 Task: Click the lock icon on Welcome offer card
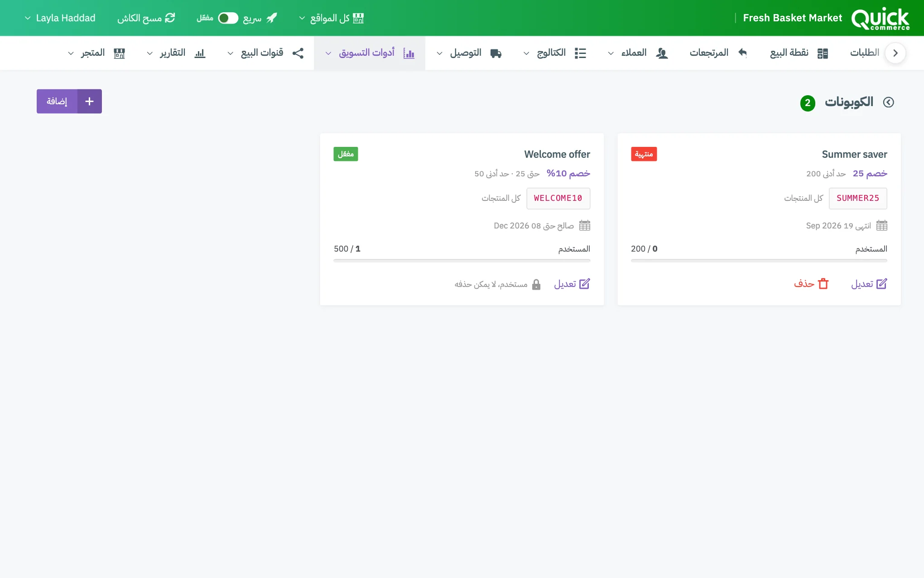coord(536,284)
